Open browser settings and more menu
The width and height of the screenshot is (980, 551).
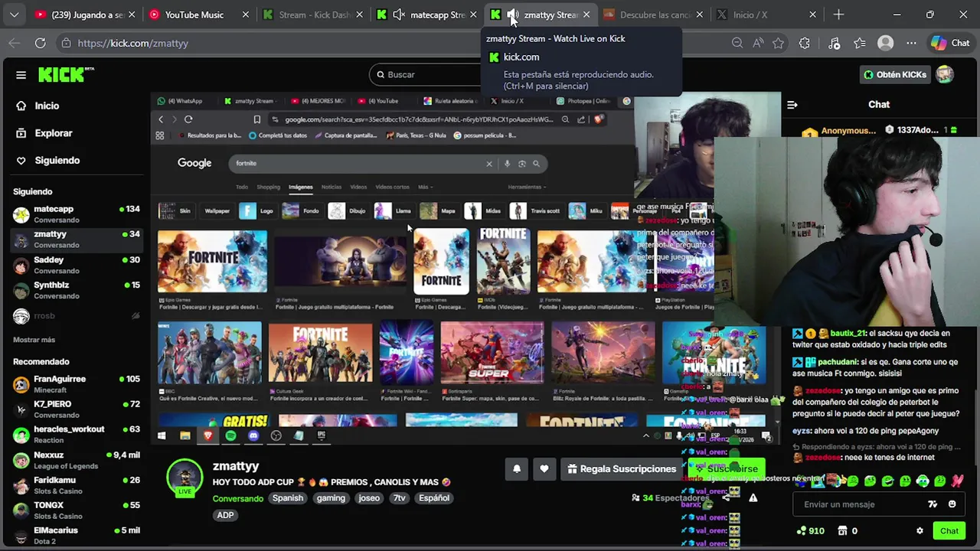point(911,44)
